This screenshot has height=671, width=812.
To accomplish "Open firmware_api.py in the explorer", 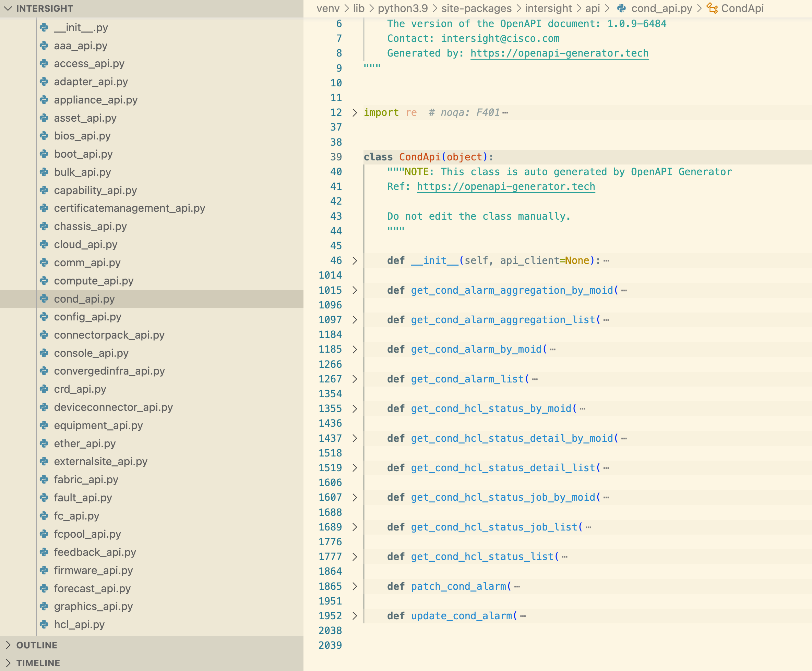I will coord(93,570).
